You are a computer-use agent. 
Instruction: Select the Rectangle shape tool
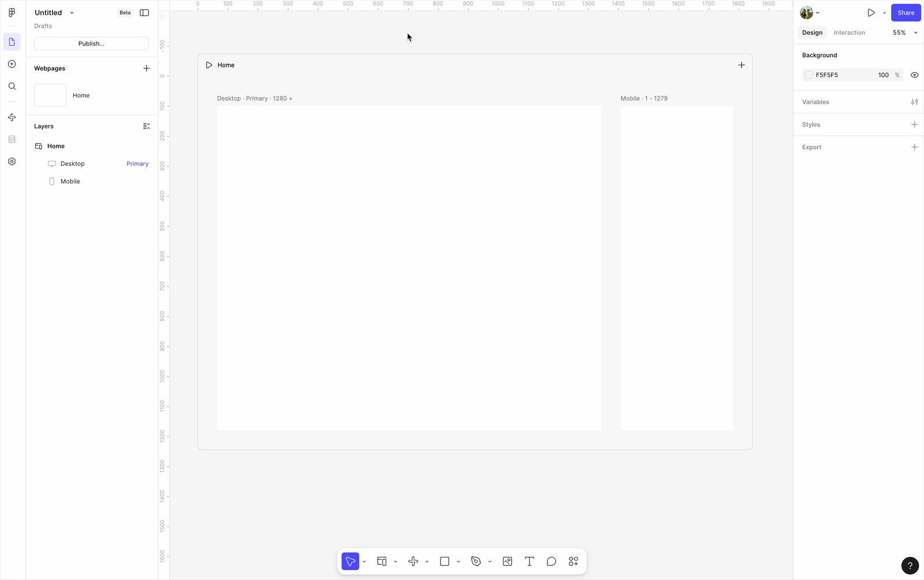pos(445,562)
